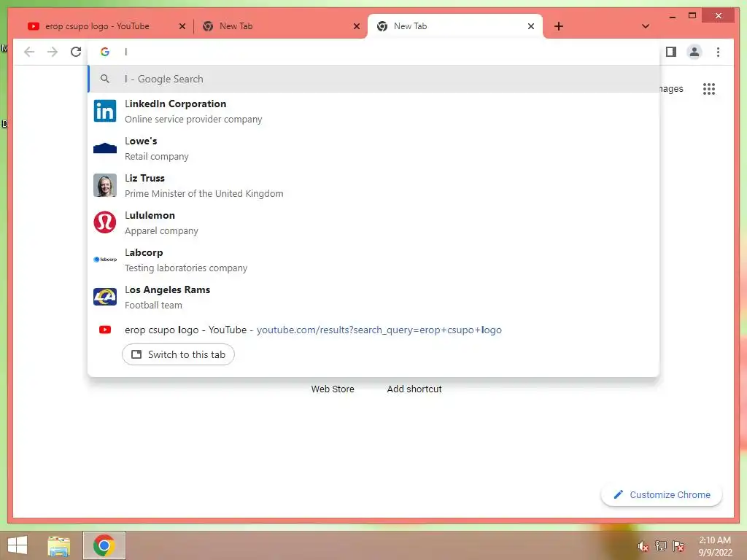747x560 pixels.
Task: Open File Explorer from taskbar
Action: coord(59,545)
